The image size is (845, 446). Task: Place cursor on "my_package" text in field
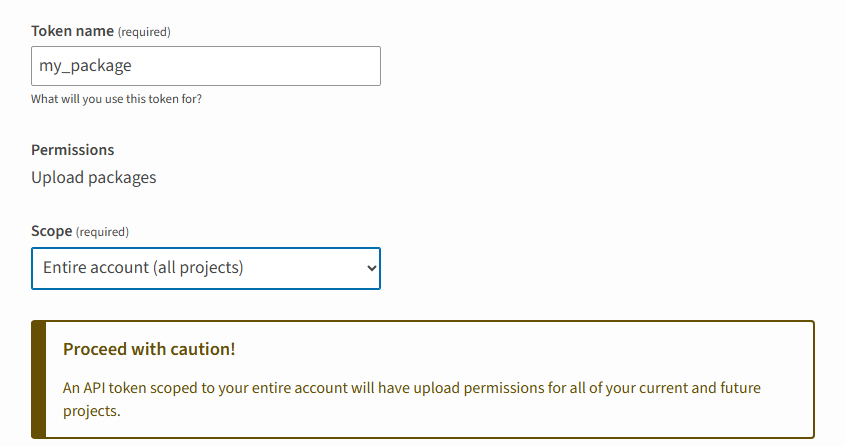85,66
